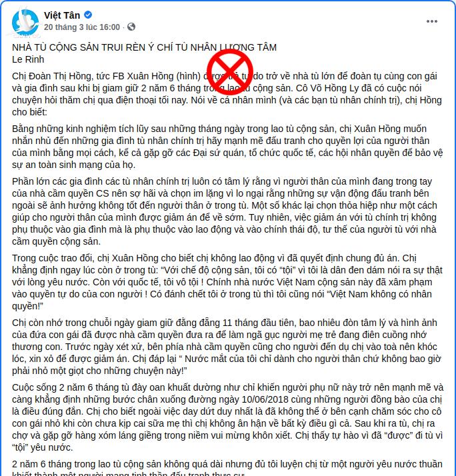Open the post timestamp 20 tháng 3 lúc 16:00
This screenshot has width=456, height=476.
pos(82,27)
